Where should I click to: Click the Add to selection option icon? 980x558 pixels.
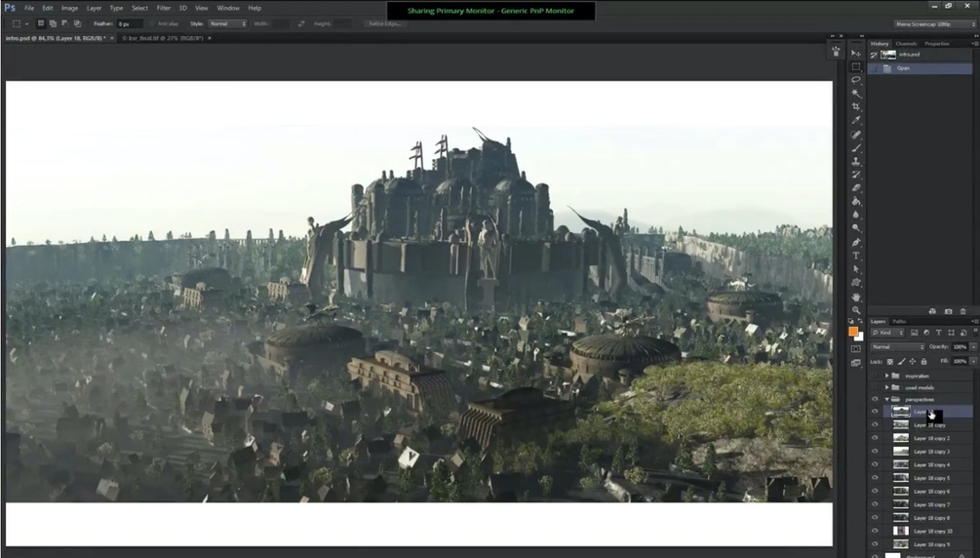pyautogui.click(x=53, y=23)
